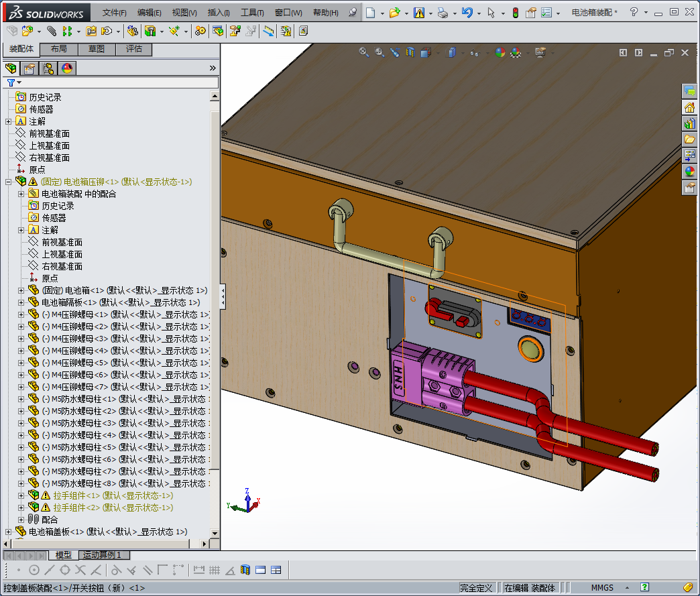This screenshot has height=596, width=700.
Task: Click the Mate paperclip icon
Action: coord(52,31)
